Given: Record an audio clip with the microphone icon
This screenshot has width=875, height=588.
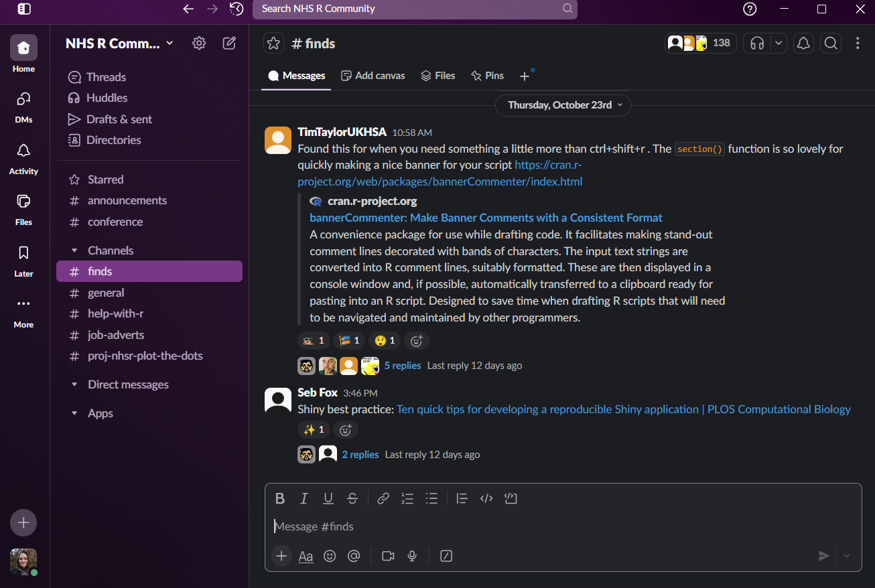Looking at the screenshot, I should (x=412, y=556).
